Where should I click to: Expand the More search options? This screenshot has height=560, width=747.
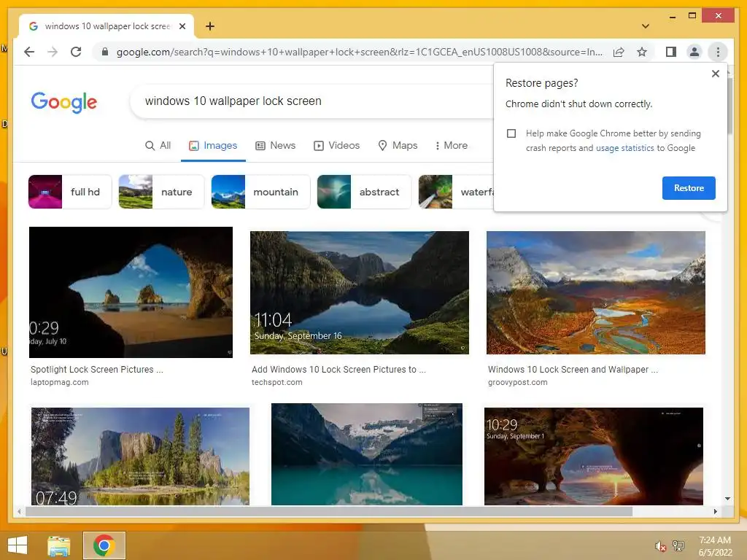(451, 145)
